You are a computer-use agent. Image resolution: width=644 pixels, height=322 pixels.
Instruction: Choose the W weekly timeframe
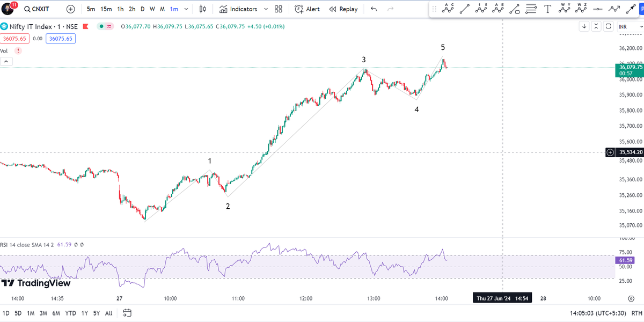(x=152, y=9)
